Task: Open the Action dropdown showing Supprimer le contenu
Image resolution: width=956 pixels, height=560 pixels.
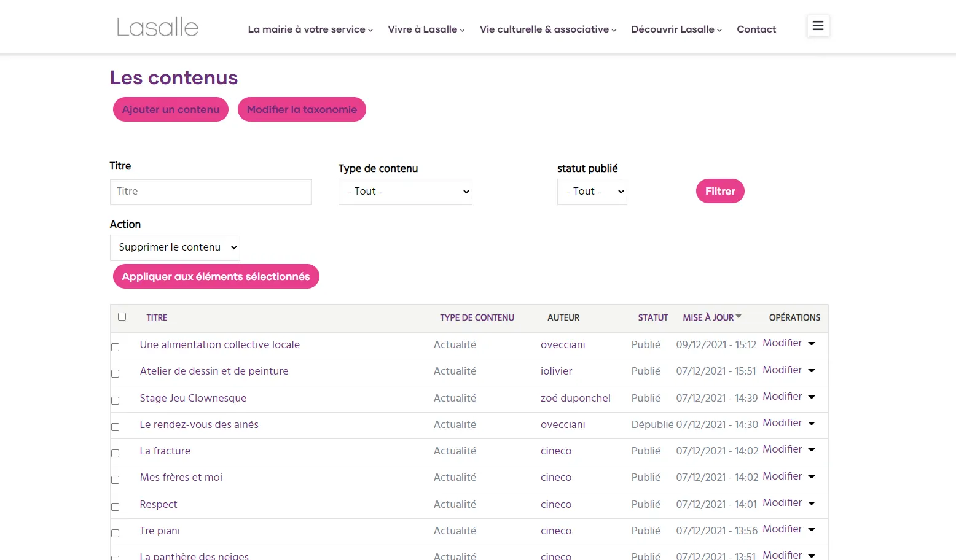Action: (175, 247)
